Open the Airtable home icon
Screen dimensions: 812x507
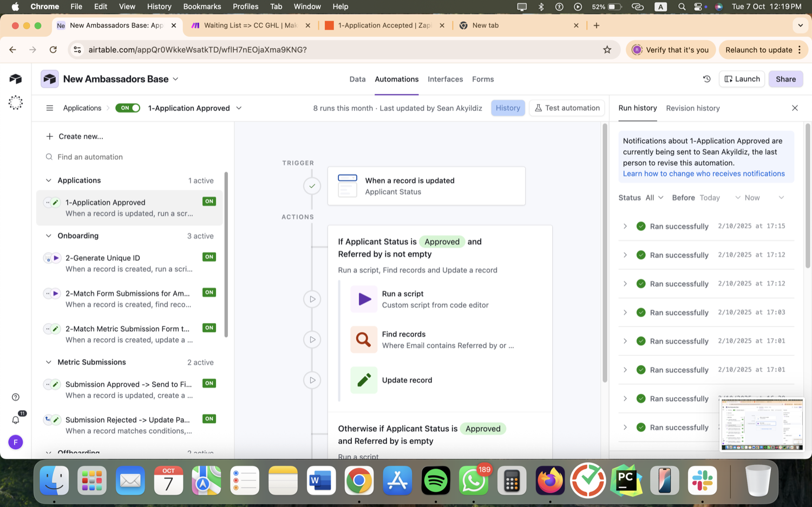point(16,79)
